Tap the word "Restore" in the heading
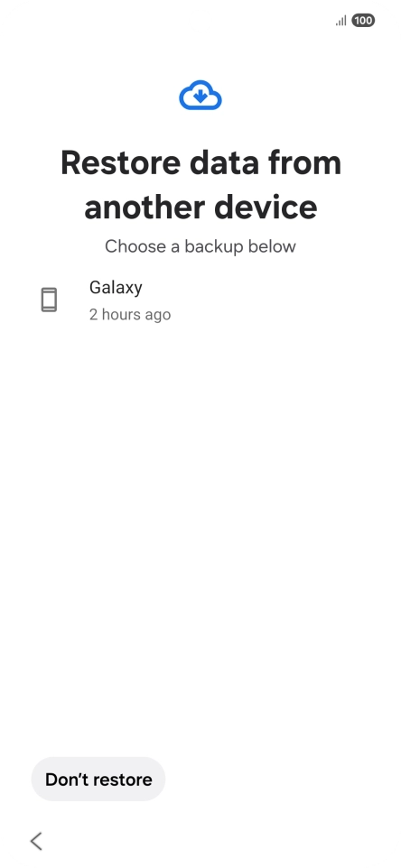This screenshot has height=868, width=401. click(121, 162)
